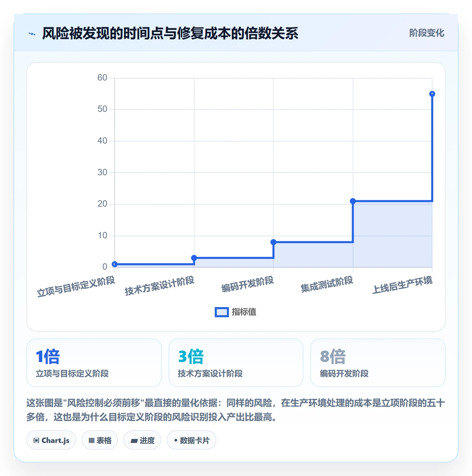Image resolution: width=472 pixels, height=476 pixels.
Task: Click the data point at 集成测试阶段
Action: coord(353,201)
